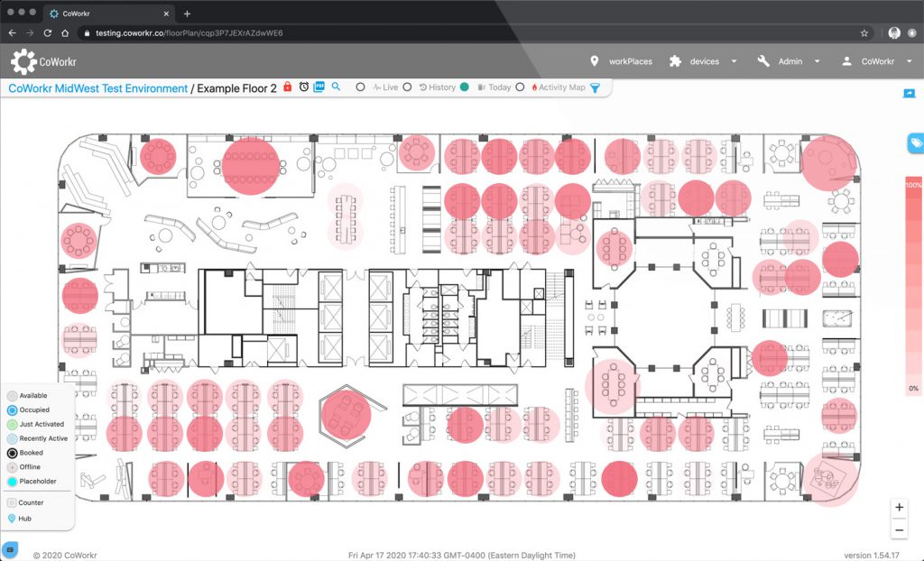
Task: Click the 100% label on the heat scale
Action: (x=914, y=185)
